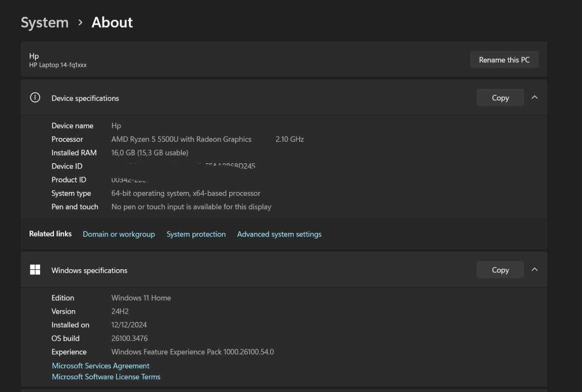Image resolution: width=582 pixels, height=392 pixels.
Task: Open Advanced system settings link
Action: (x=279, y=234)
